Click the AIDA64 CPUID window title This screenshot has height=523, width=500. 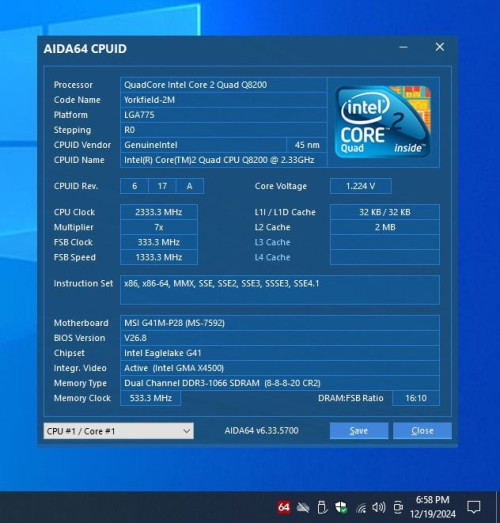pyautogui.click(x=85, y=49)
